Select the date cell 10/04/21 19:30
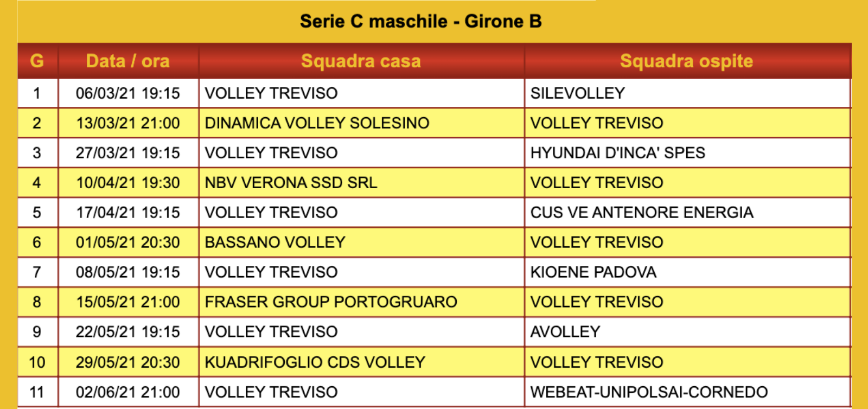868x409 pixels. [x=128, y=183]
